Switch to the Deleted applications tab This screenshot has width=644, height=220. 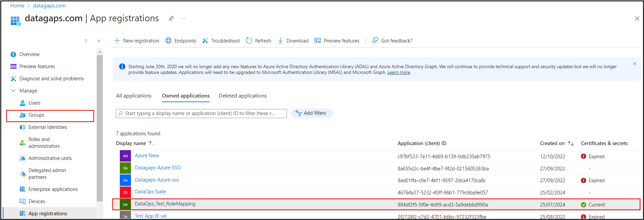point(242,96)
